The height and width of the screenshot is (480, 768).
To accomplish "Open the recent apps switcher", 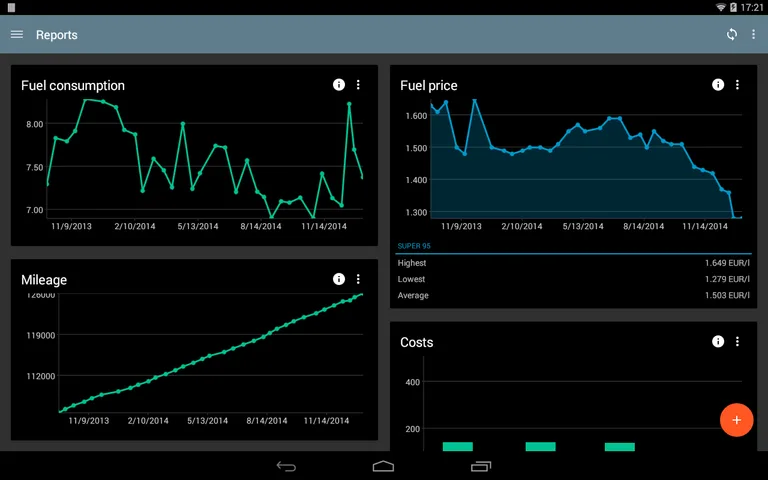I will pyautogui.click(x=481, y=466).
